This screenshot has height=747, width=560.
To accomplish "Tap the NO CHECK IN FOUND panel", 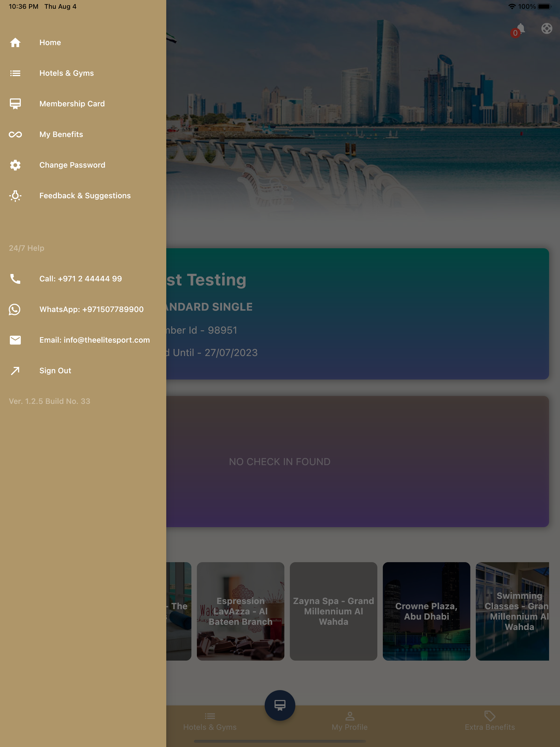I will point(357,461).
